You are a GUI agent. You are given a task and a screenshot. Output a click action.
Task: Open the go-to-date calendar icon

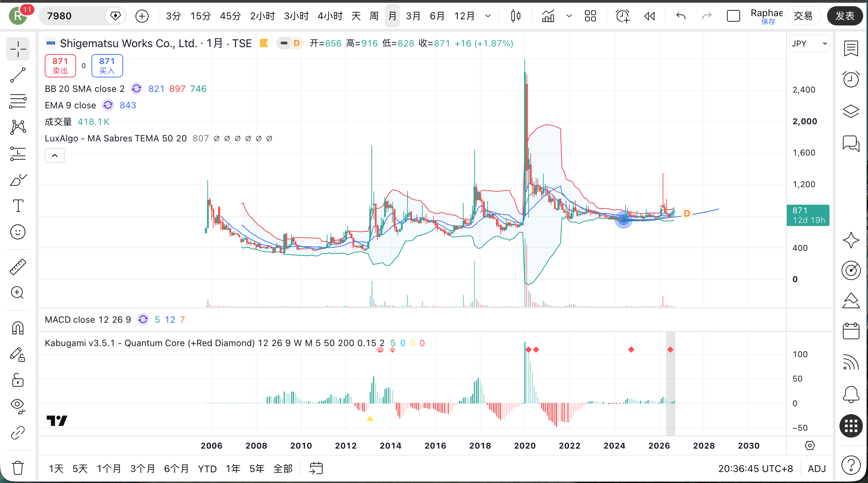(x=316, y=468)
